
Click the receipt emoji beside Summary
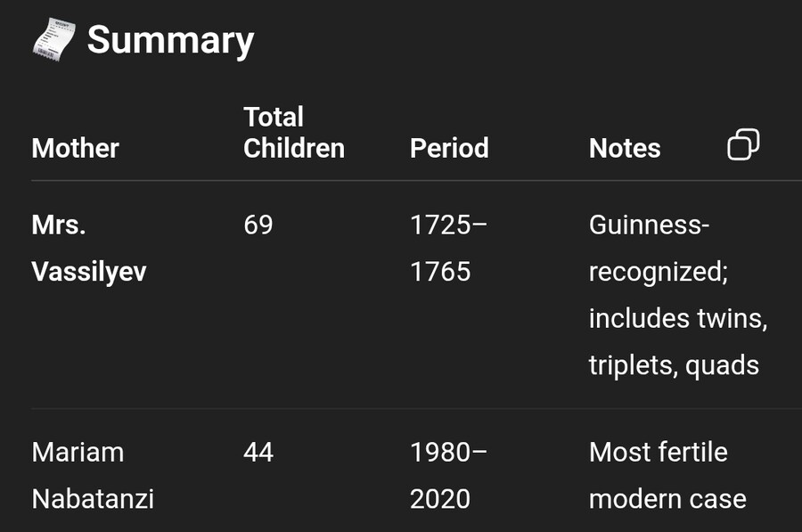click(x=53, y=40)
